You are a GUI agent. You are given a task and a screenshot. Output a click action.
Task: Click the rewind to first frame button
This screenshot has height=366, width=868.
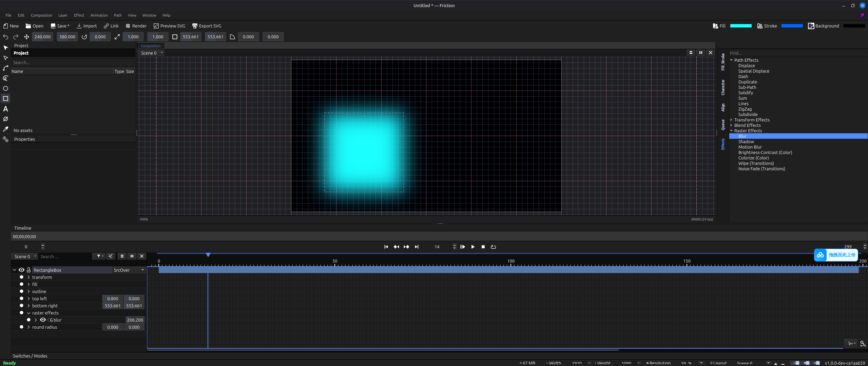click(x=386, y=247)
